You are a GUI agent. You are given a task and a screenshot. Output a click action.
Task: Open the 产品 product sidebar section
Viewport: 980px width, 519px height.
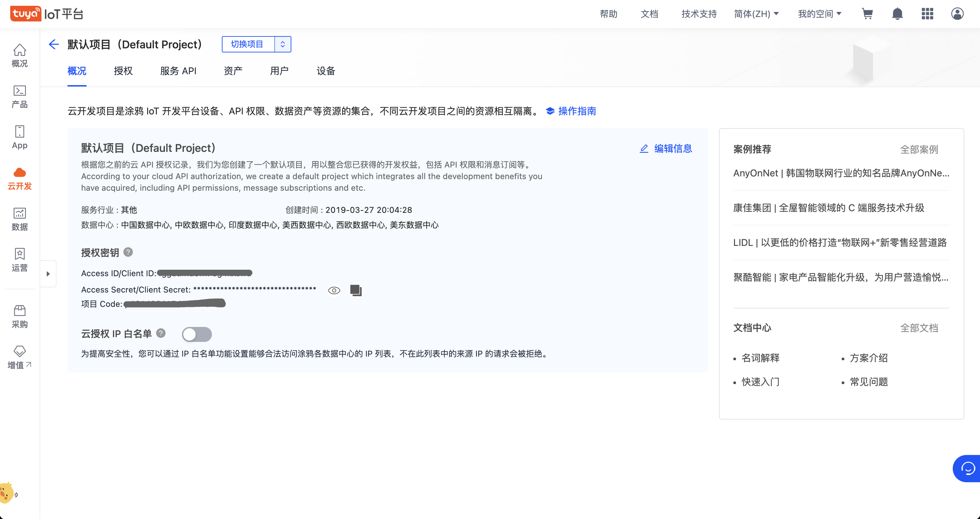tap(19, 97)
